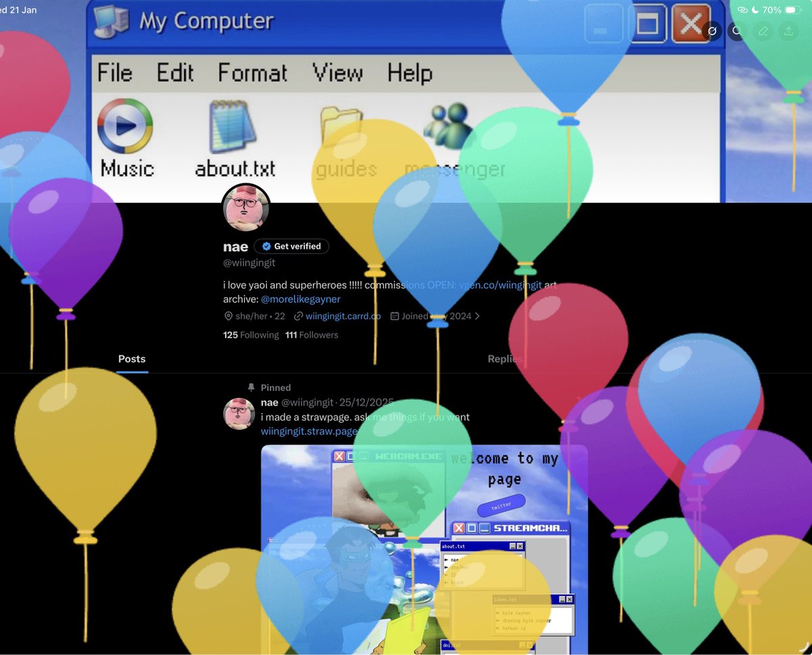
Task: Open the wiingingit.carrd.co link
Action: pos(343,316)
